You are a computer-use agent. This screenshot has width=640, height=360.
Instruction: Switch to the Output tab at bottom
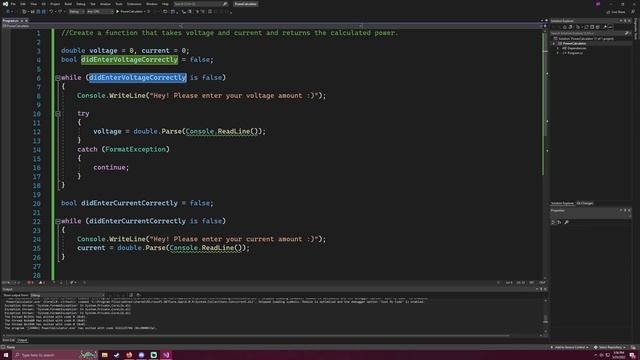pos(22,340)
